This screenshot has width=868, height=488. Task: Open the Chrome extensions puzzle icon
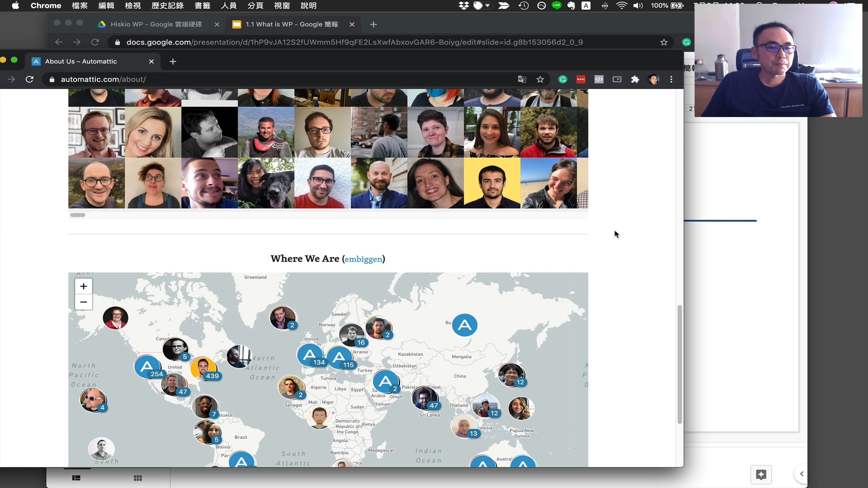click(x=635, y=79)
